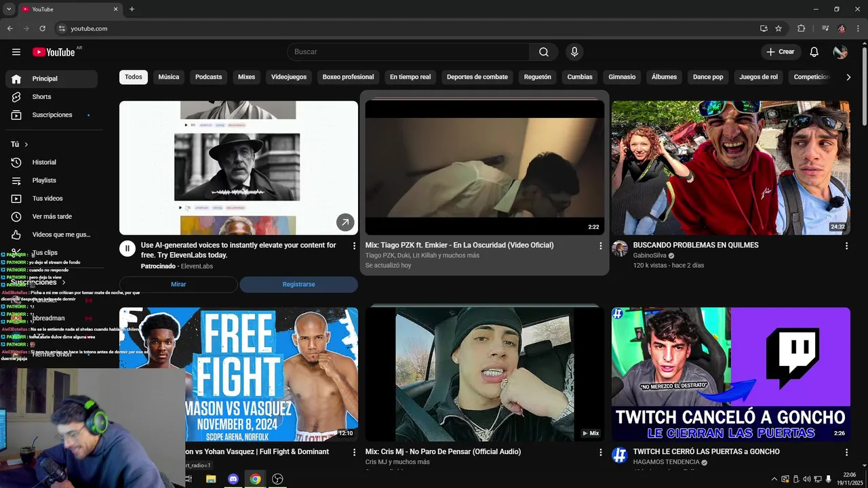This screenshot has width=868, height=488.
Task: Start voice search with the microphone
Action: click(574, 52)
